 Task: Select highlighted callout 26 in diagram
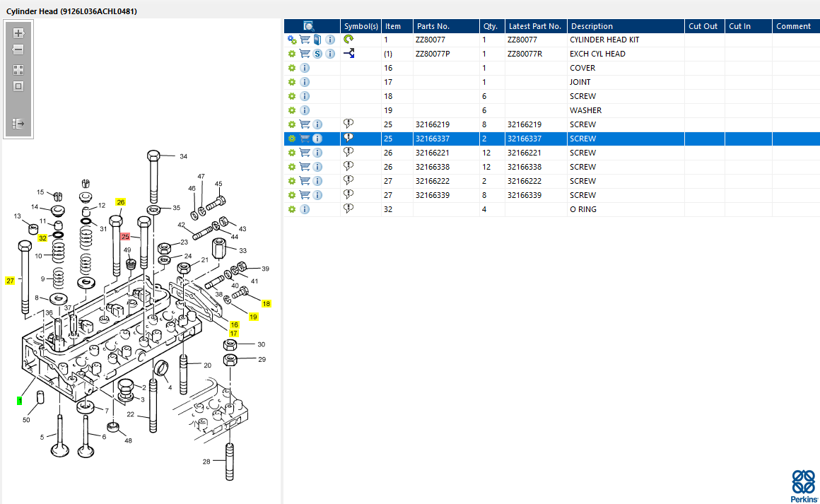coord(121,202)
